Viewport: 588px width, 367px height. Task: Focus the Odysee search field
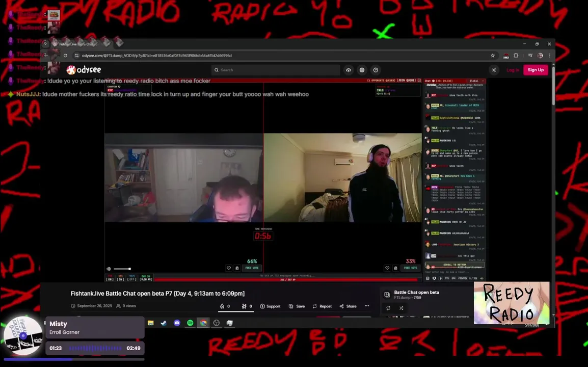pyautogui.click(x=276, y=70)
